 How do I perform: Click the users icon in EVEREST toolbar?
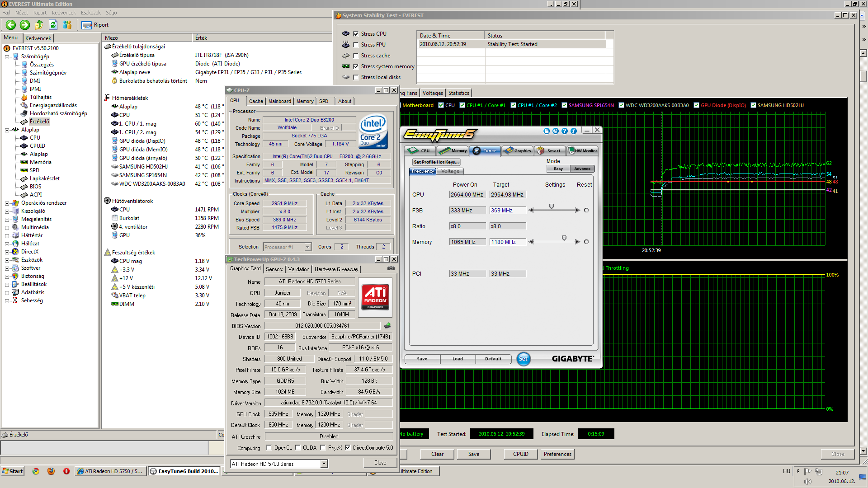67,25
